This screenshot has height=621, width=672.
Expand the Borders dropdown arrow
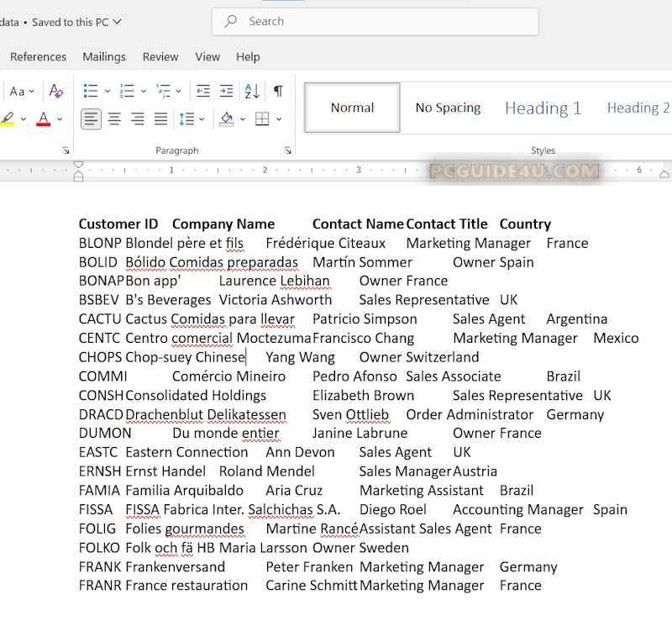tap(279, 118)
